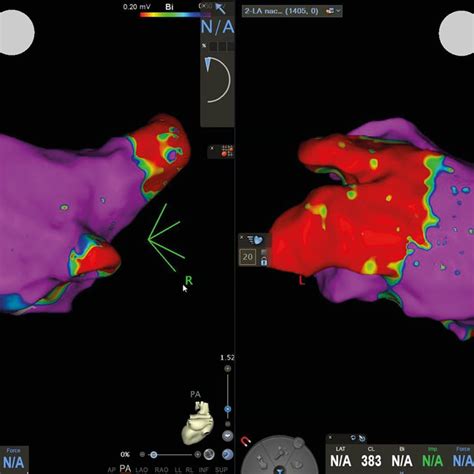Image resolution: width=474 pixels, height=474 pixels.
Task: Click the large blue N/A value at top
Action: click(217, 27)
